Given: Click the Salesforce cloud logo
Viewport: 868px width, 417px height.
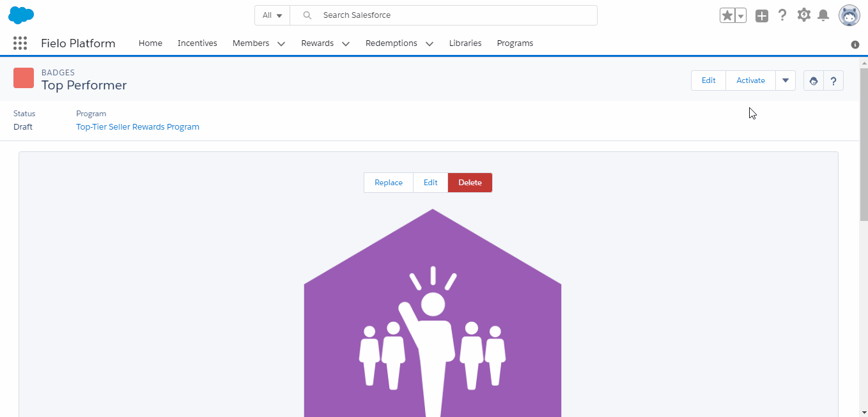Looking at the screenshot, I should click(21, 15).
